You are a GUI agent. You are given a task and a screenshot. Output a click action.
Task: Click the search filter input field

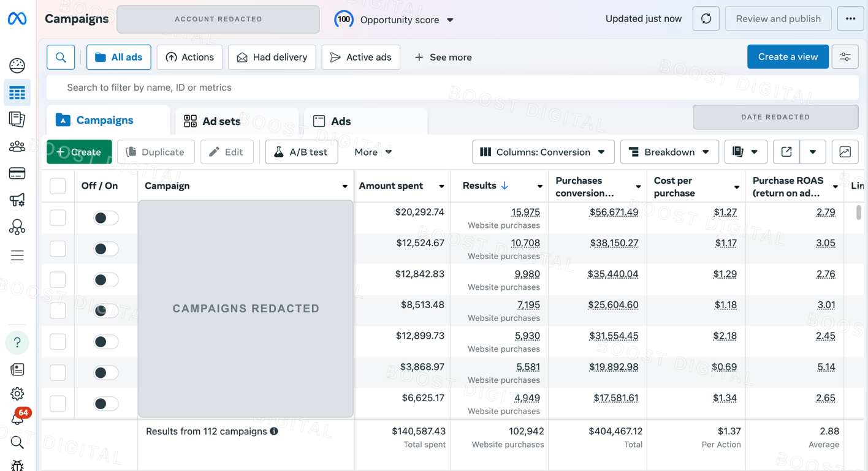[452, 88]
